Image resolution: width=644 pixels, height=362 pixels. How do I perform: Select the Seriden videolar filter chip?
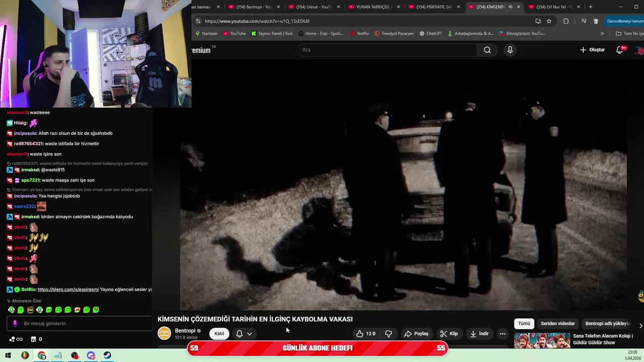[x=557, y=324]
